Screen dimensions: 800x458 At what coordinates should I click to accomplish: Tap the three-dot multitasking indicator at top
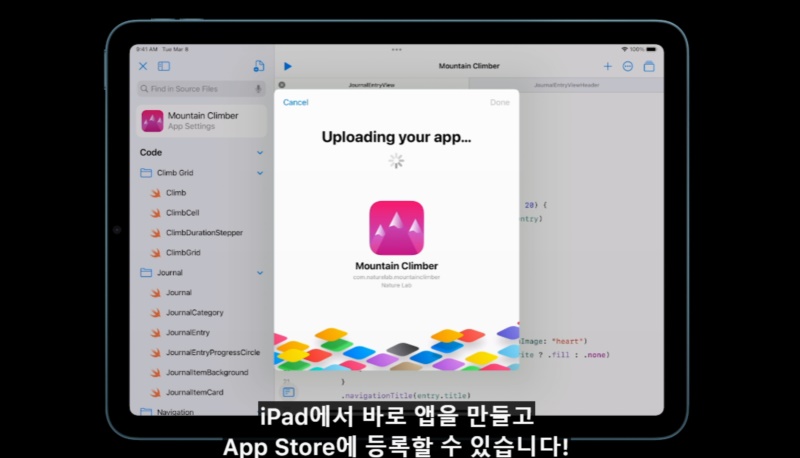click(x=396, y=50)
